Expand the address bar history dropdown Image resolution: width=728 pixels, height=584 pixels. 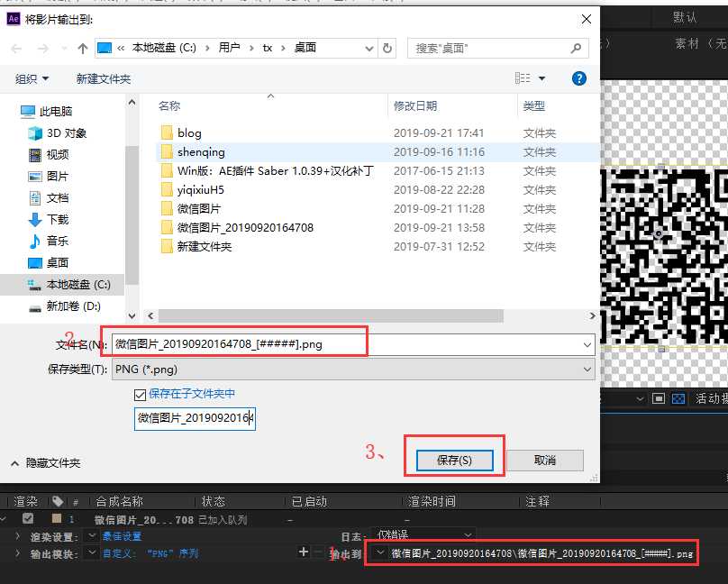pos(369,49)
